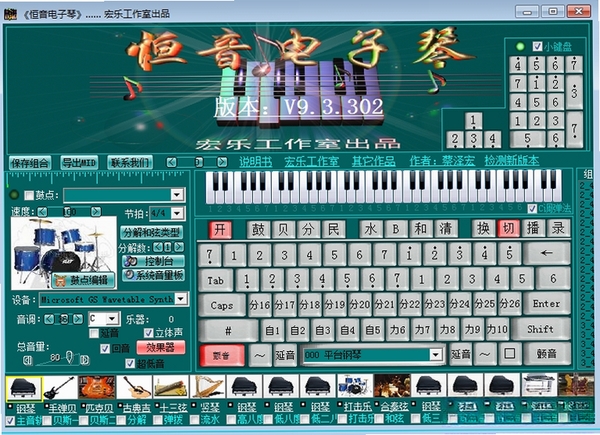Click the red 开 power key
Viewport: 600px width, 435px height.
tap(220, 230)
